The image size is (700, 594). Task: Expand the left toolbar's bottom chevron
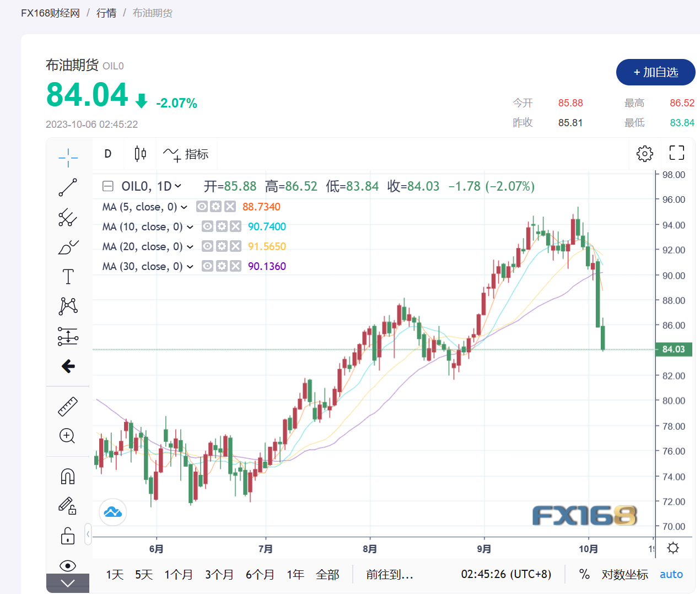(68, 583)
